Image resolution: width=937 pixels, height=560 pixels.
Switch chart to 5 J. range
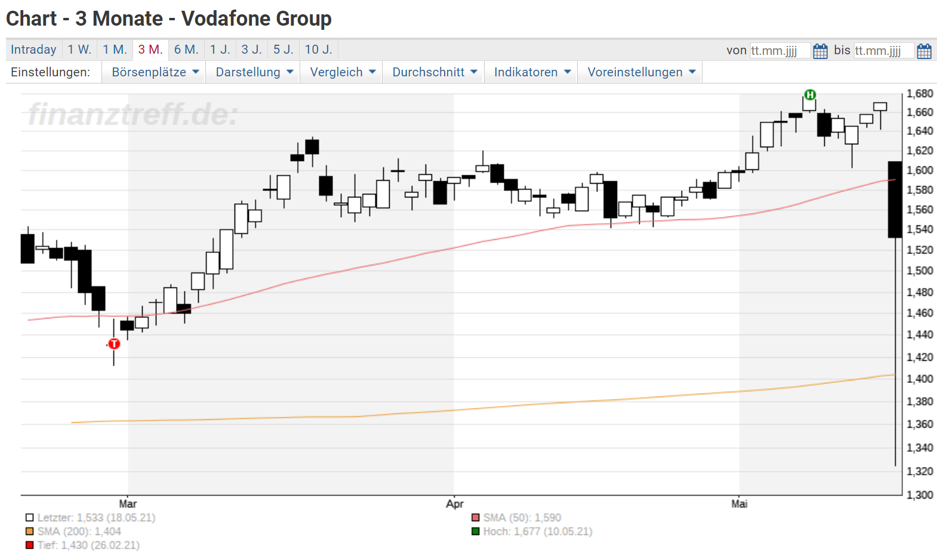tap(283, 49)
